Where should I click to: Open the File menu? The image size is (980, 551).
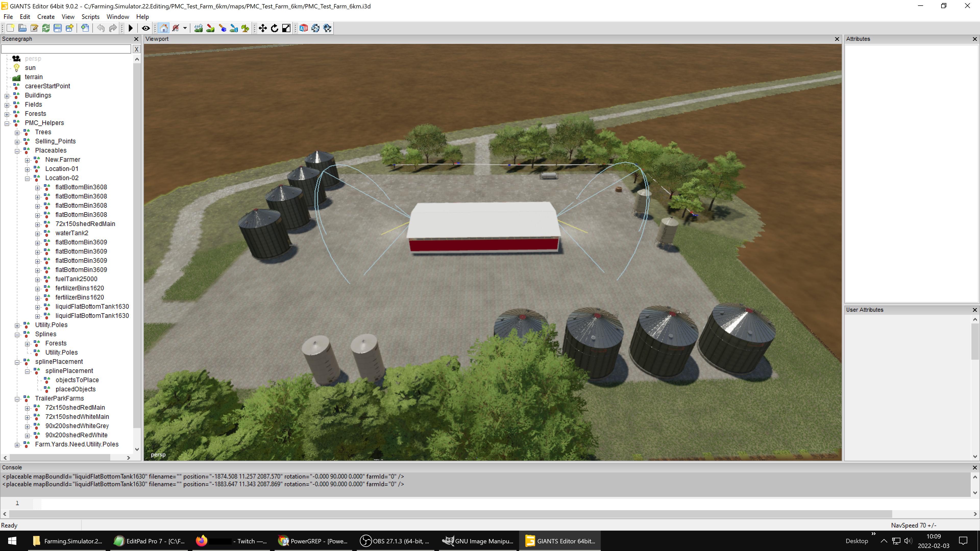8,17
